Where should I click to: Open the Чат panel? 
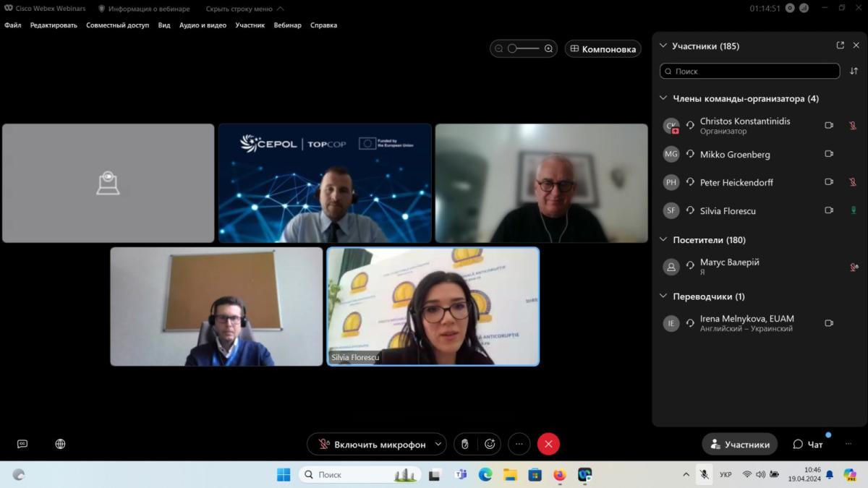point(808,445)
